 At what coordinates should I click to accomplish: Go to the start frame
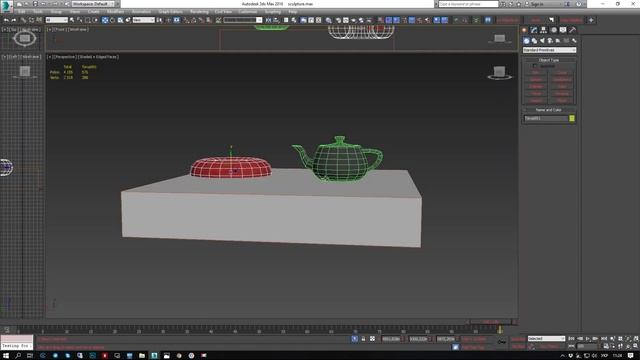[571, 338]
